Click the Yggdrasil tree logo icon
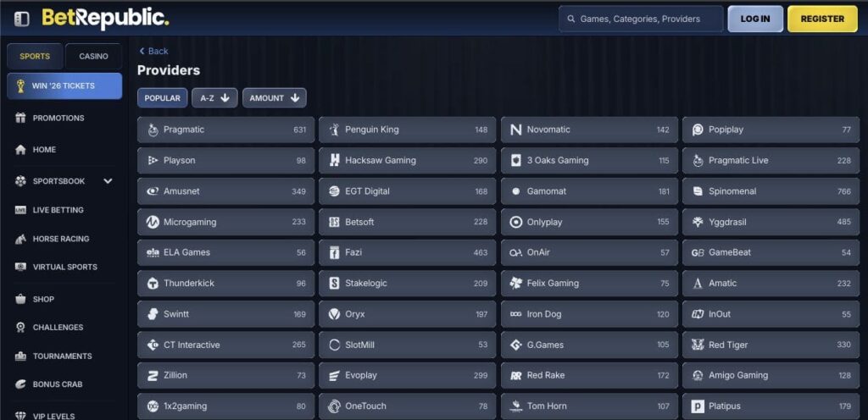Screen dimensions: 868x420 point(698,222)
